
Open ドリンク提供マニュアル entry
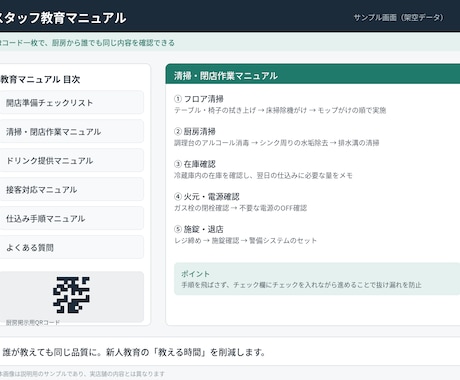(x=71, y=161)
